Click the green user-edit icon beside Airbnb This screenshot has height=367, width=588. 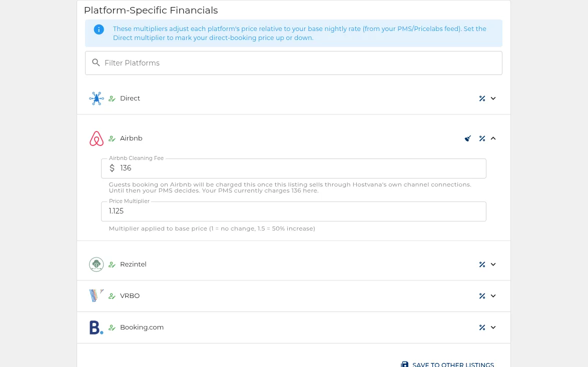pos(112,138)
